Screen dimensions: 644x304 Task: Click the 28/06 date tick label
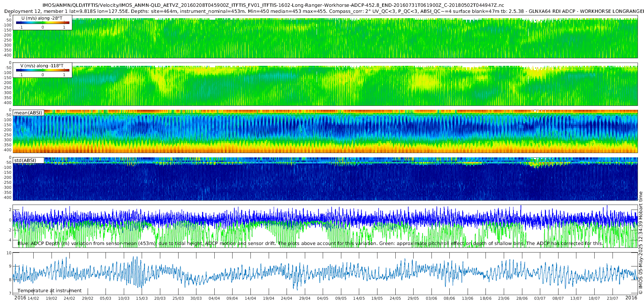522,298
